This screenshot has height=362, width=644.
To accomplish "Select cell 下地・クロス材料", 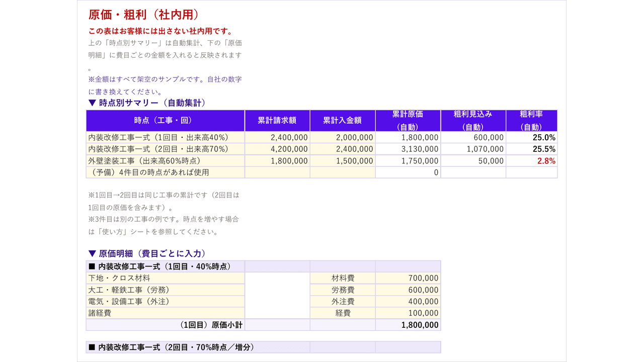I will 166,278.
